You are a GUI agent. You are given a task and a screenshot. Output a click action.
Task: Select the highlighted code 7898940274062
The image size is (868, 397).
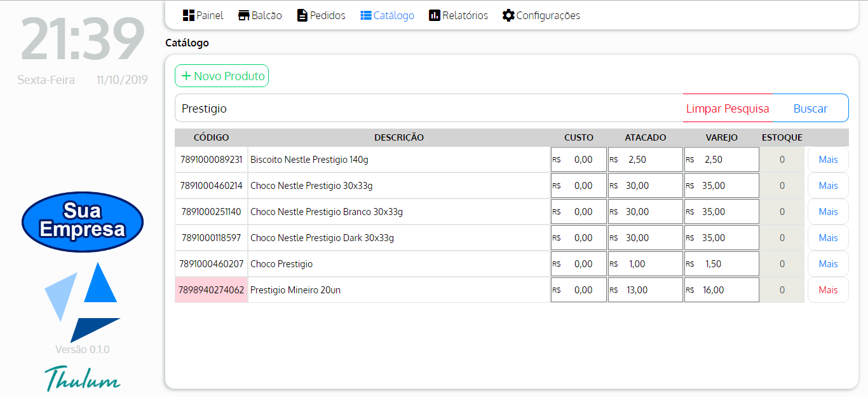pos(212,290)
